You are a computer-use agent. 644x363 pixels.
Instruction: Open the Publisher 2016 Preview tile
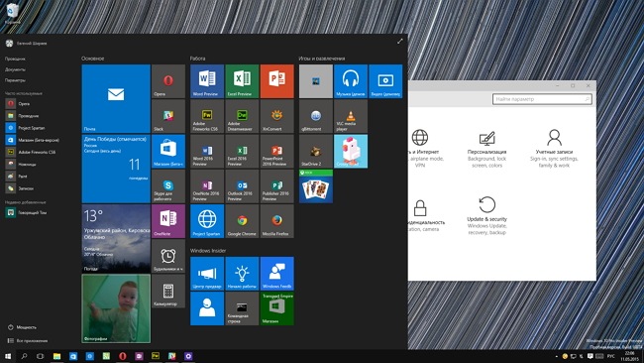276,185
